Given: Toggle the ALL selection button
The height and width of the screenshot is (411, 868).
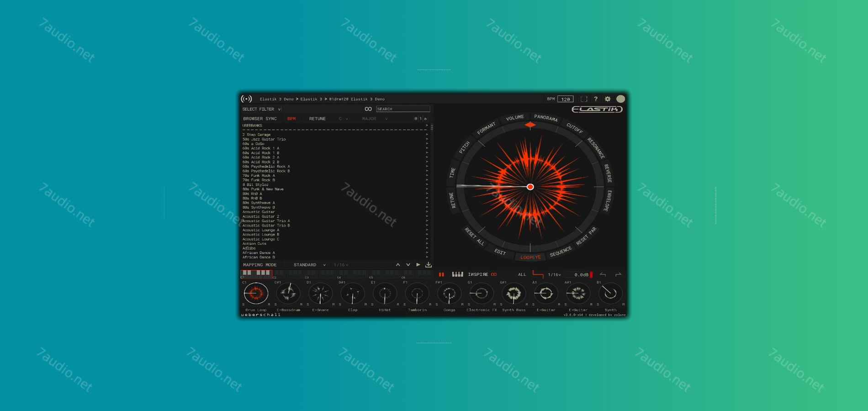Looking at the screenshot, I should 522,274.
